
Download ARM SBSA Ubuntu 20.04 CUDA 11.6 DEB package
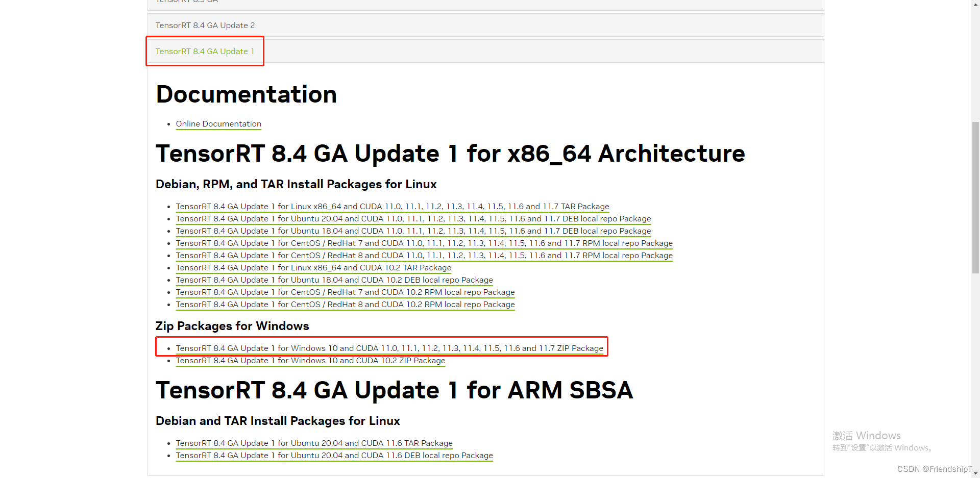pyautogui.click(x=334, y=456)
